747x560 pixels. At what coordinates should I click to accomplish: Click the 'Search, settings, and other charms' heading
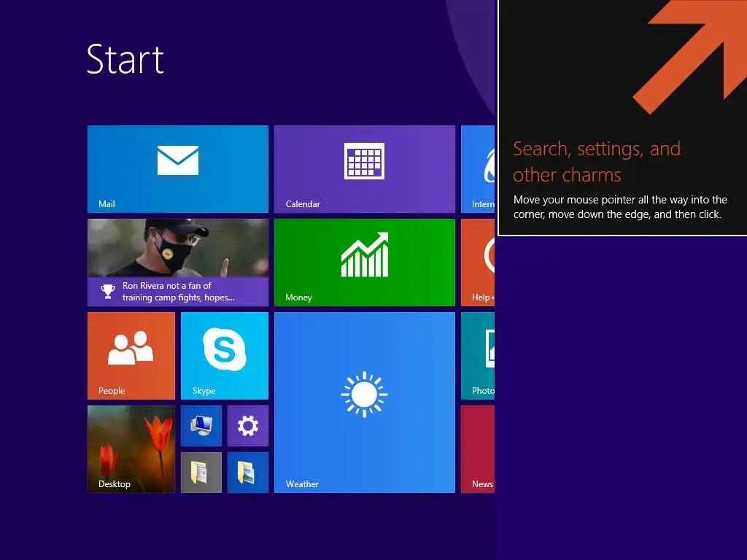pos(597,162)
